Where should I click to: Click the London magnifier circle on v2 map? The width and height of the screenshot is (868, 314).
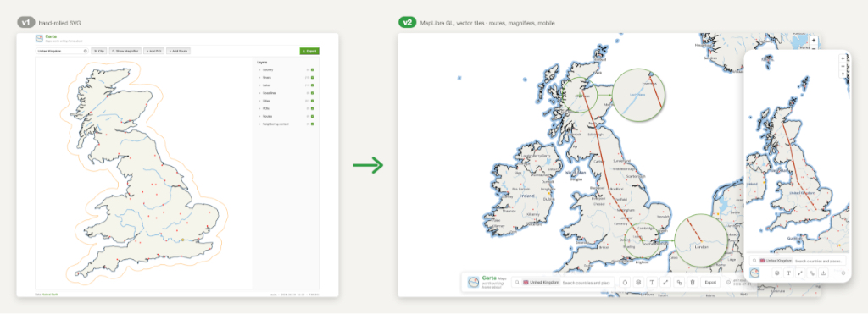click(x=700, y=241)
